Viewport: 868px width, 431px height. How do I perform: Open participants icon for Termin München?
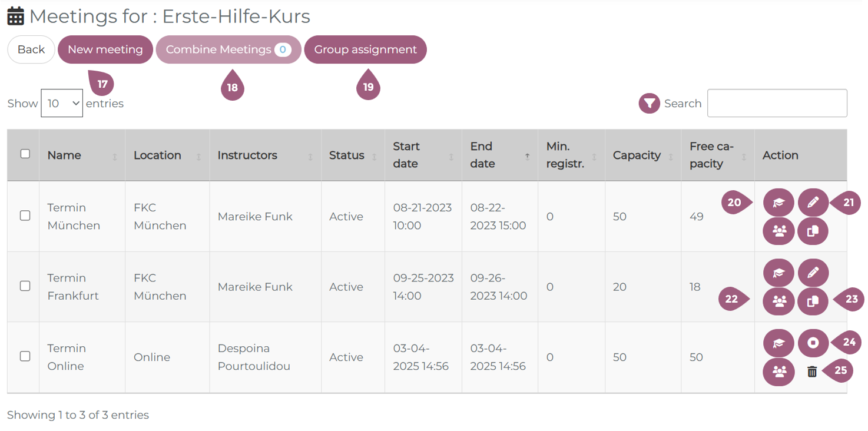778,231
